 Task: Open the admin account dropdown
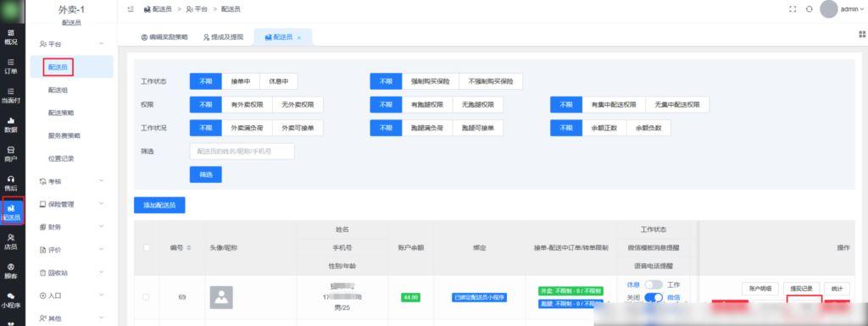click(853, 9)
